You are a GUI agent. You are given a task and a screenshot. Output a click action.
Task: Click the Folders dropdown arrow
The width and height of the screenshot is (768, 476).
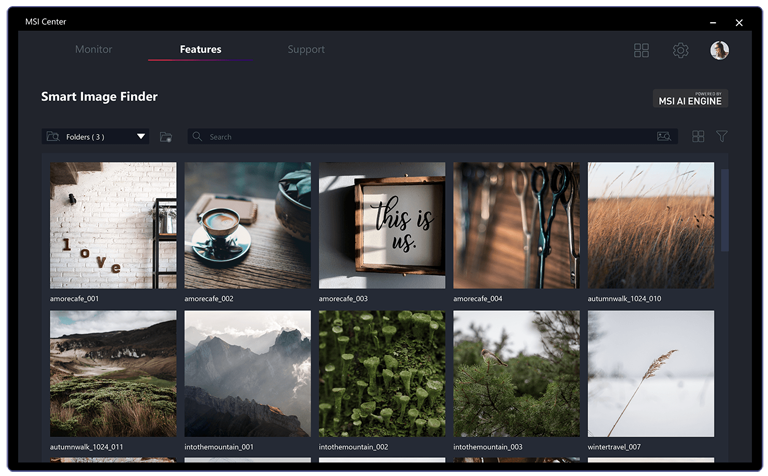point(141,136)
